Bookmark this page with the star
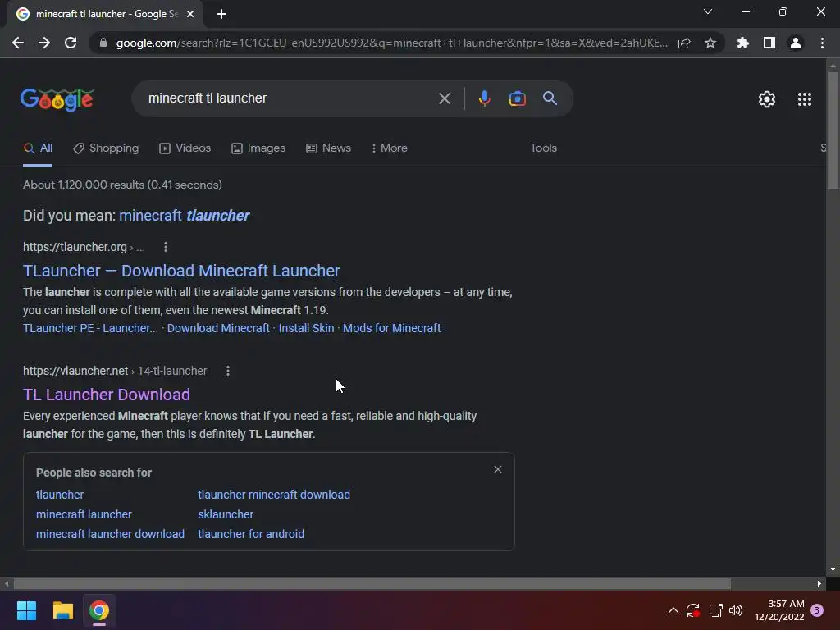This screenshot has height=630, width=840. [x=710, y=43]
